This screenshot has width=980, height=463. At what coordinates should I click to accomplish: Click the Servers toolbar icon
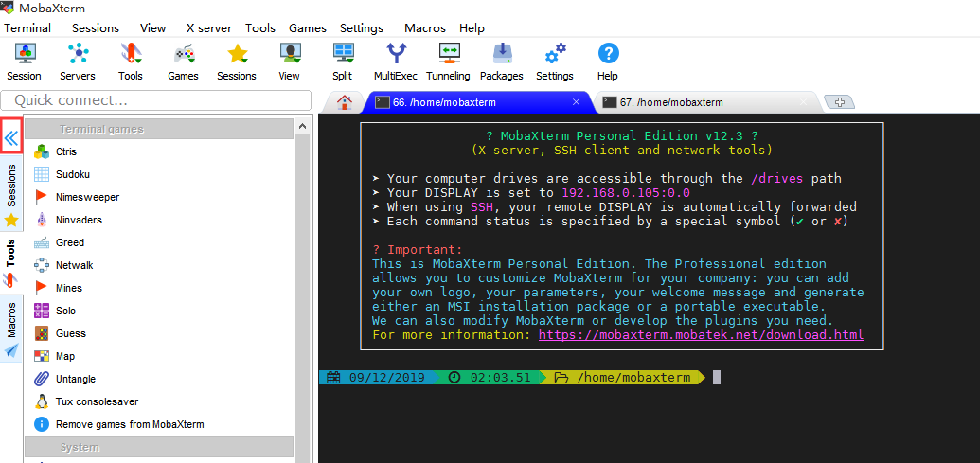click(x=78, y=62)
